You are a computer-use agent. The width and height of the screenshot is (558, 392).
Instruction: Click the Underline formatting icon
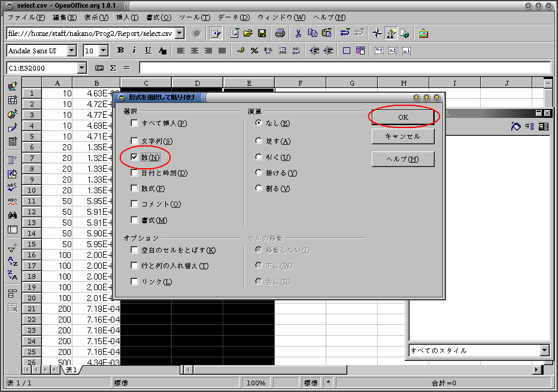(x=148, y=50)
